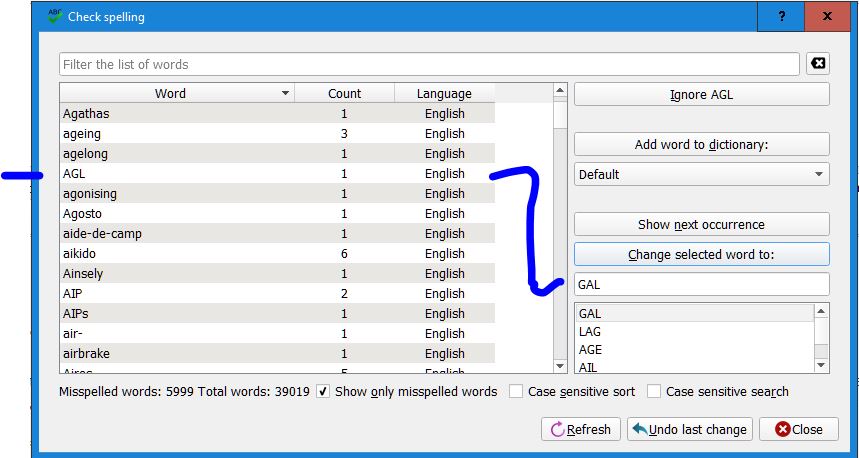The image size is (859, 458).
Task: Click suggestions list scrollbar up arrow
Action: tap(821, 311)
